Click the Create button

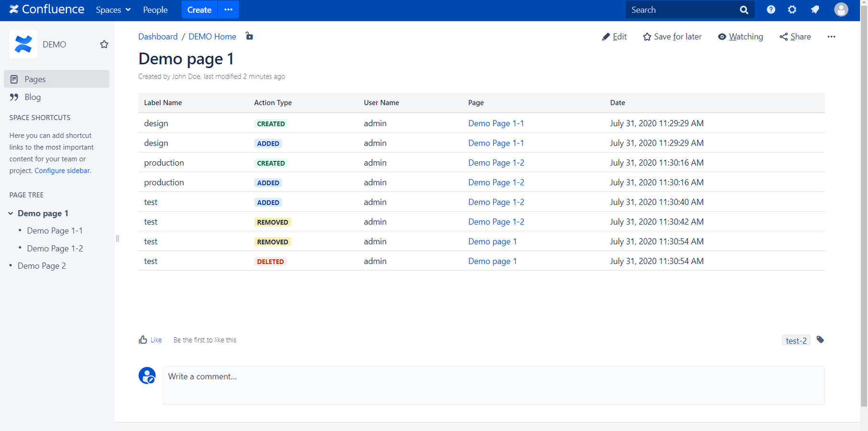click(200, 10)
